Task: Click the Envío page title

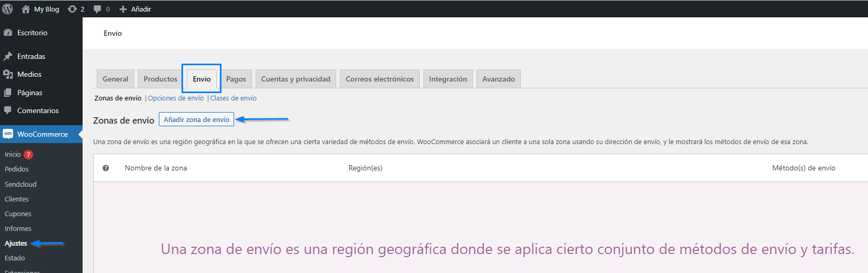Action: click(x=113, y=33)
